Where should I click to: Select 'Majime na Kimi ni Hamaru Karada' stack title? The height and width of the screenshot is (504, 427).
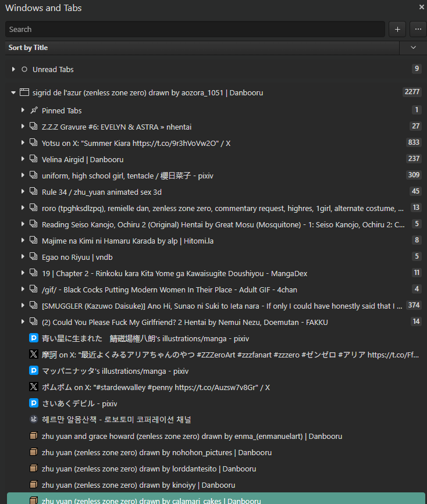point(128,241)
